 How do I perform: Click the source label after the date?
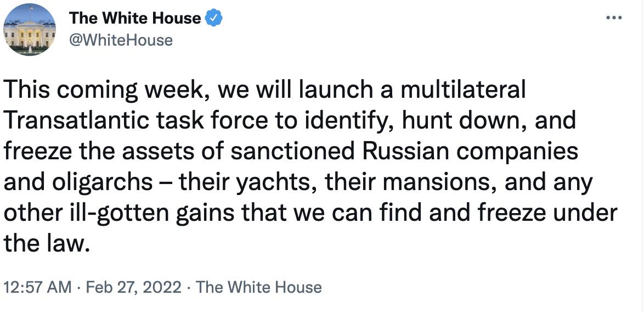click(258, 287)
